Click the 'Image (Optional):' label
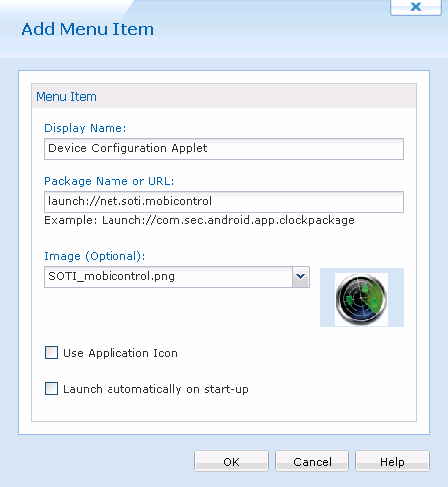448x487 pixels. pyautogui.click(x=95, y=256)
